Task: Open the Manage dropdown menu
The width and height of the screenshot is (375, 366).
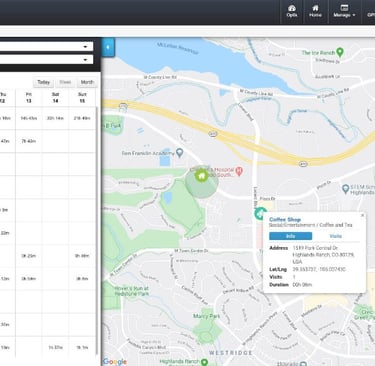Action: (344, 11)
